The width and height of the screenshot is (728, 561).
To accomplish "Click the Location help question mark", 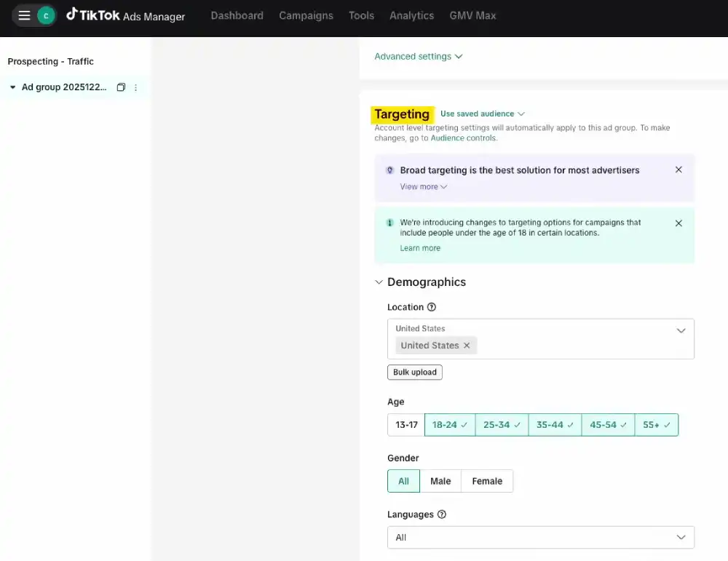I will [432, 306].
